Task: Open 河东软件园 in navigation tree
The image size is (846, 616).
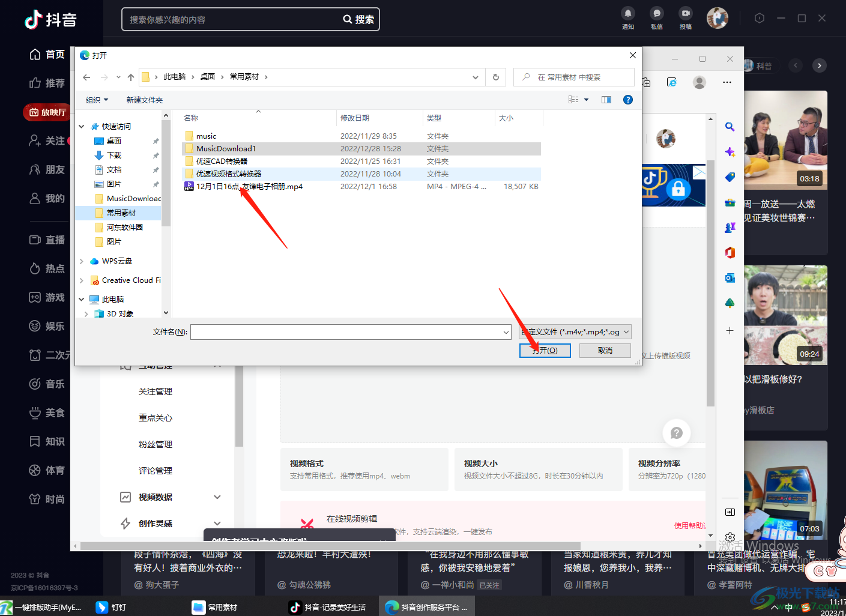Action: pyautogui.click(x=125, y=228)
